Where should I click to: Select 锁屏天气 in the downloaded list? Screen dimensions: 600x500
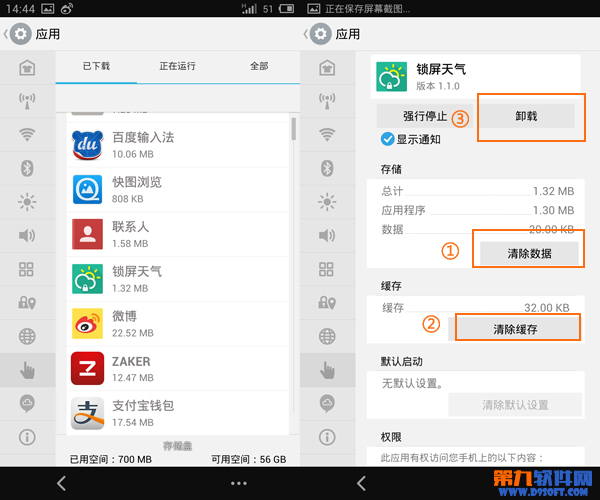click(x=178, y=279)
